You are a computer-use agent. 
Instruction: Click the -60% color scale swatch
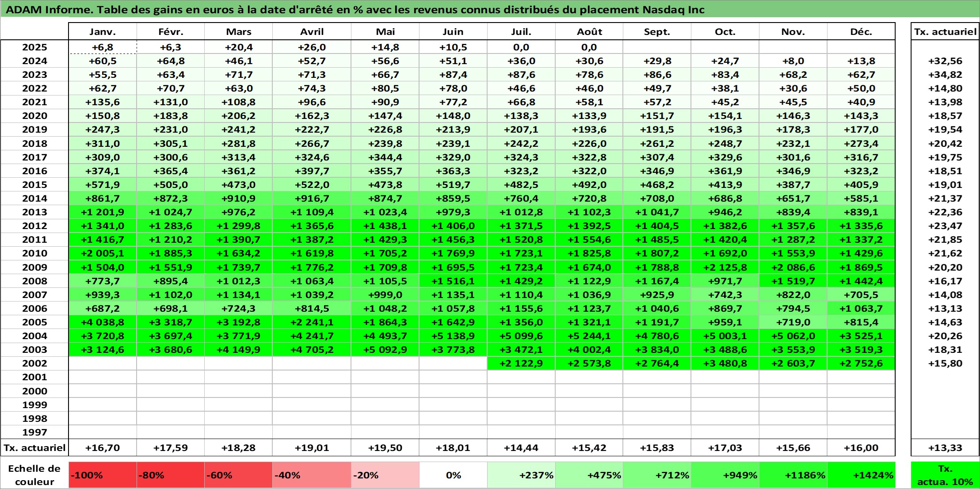239,475
